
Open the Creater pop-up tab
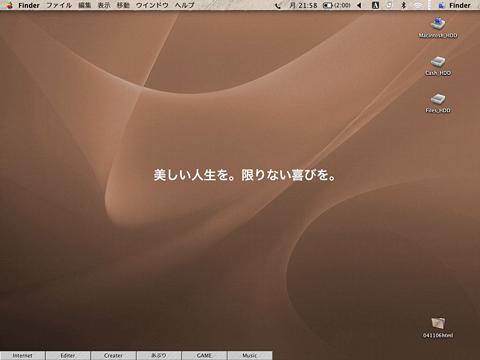click(113, 355)
